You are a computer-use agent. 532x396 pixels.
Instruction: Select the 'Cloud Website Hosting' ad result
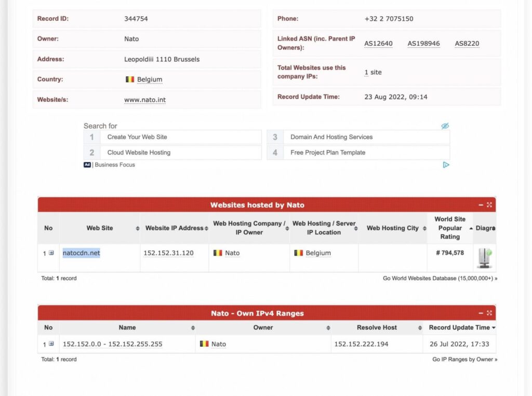tap(172, 153)
